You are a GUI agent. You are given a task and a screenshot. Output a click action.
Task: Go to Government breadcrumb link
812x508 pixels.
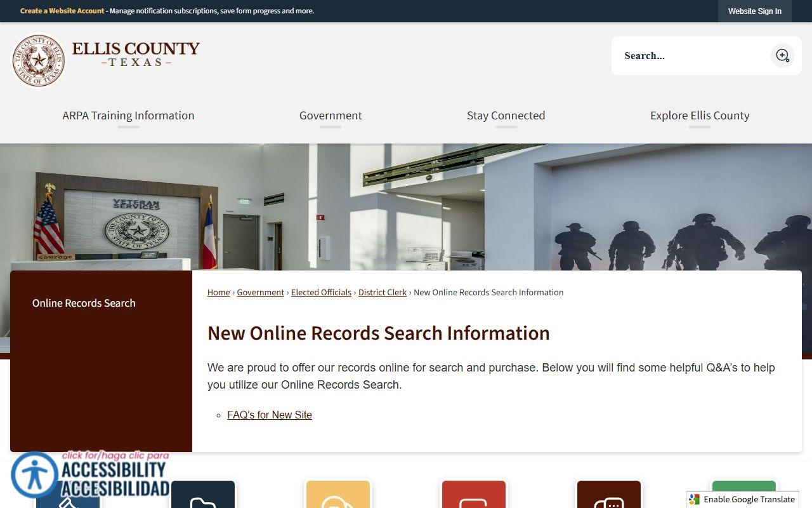[x=260, y=292]
